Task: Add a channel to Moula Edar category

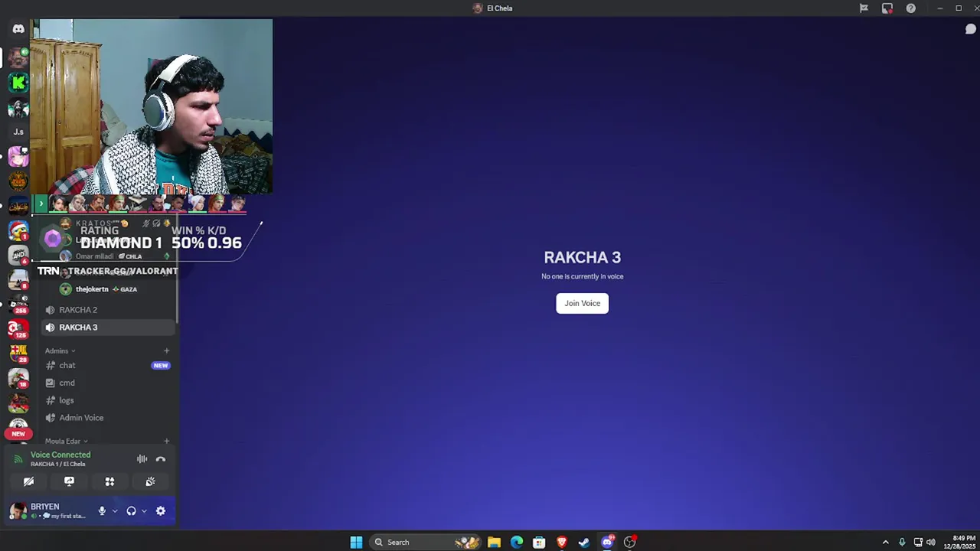Action: point(166,441)
